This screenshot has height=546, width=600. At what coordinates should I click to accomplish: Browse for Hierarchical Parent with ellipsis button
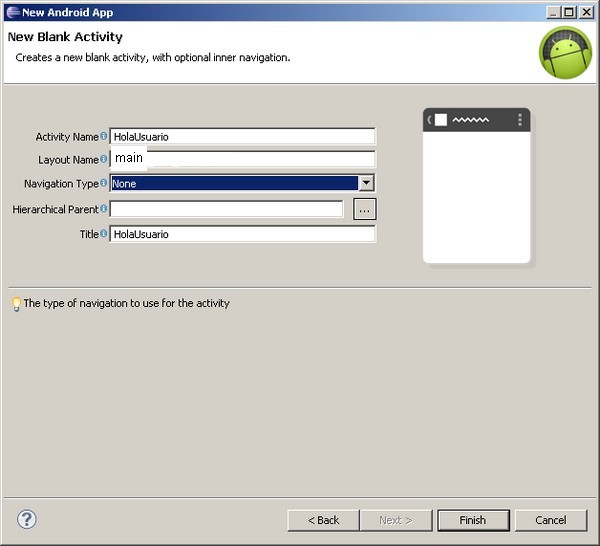365,209
